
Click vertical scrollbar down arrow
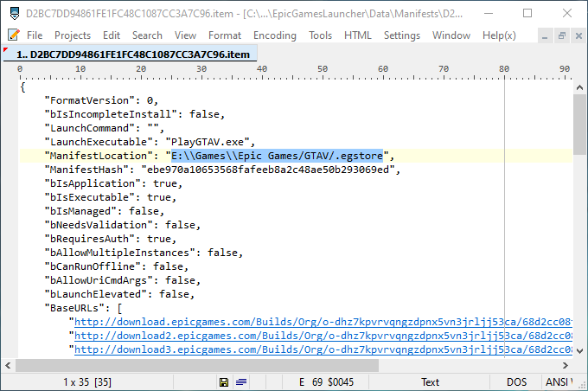(579, 351)
